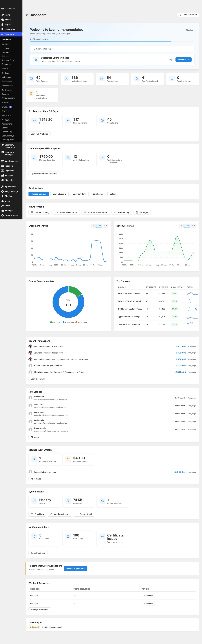202x644 pixels.
Task: Click the Pages icon in sidebar
Action: [x=3, y=24]
